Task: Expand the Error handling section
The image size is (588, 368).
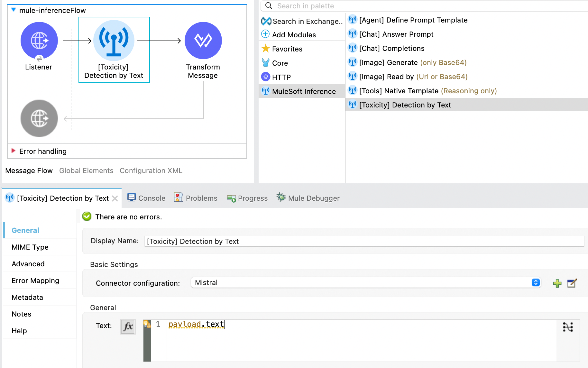Action: click(14, 151)
